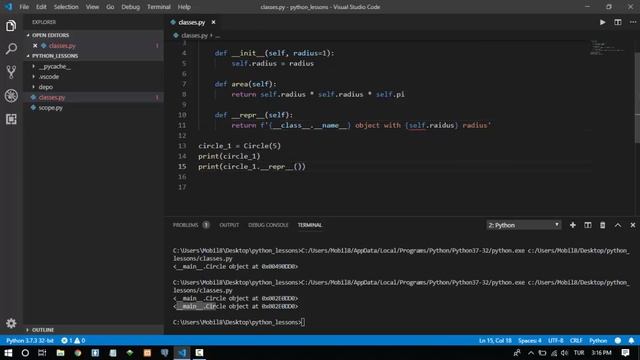Image resolution: width=640 pixels, height=360 pixels.
Task: Open the Help menu
Action: (184, 7)
